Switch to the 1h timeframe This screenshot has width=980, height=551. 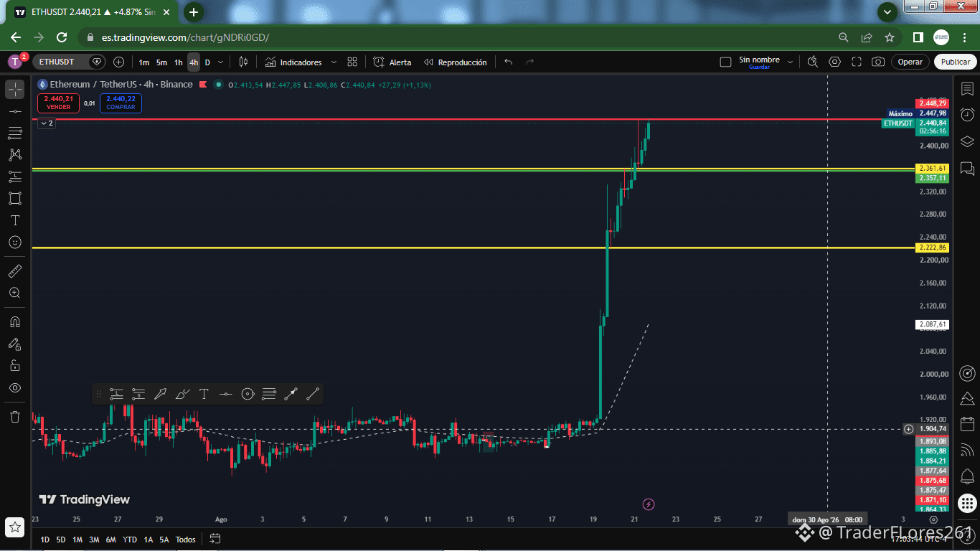(x=178, y=62)
